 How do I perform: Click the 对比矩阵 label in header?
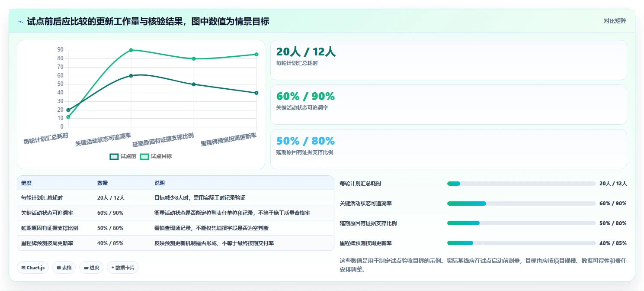615,21
